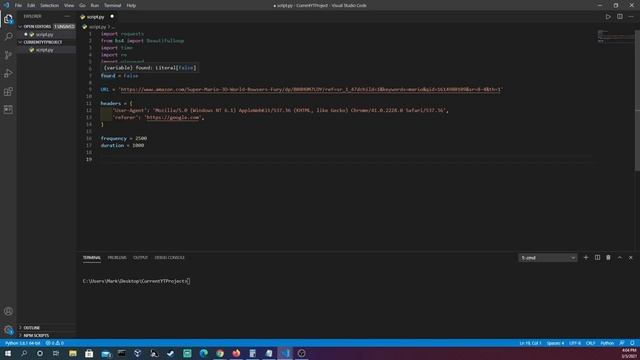Viewport: 640px width, 360px height.
Task: Select the script.py editor tab
Action: point(96,17)
